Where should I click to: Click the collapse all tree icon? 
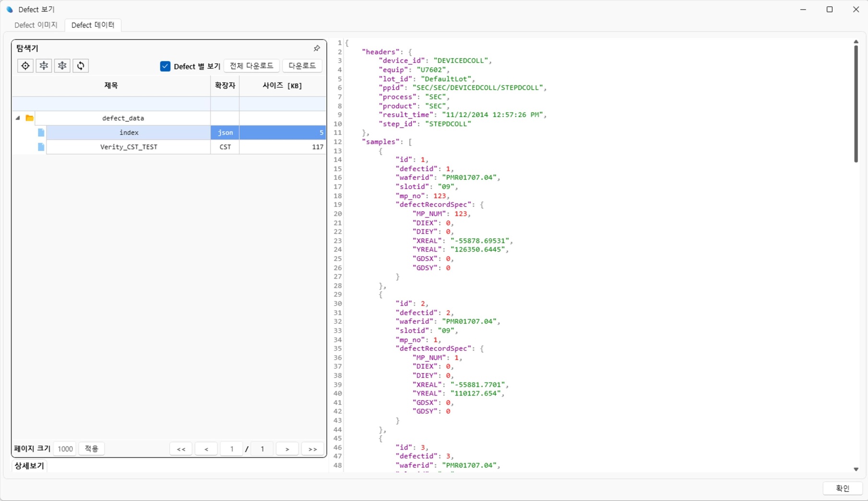click(44, 66)
